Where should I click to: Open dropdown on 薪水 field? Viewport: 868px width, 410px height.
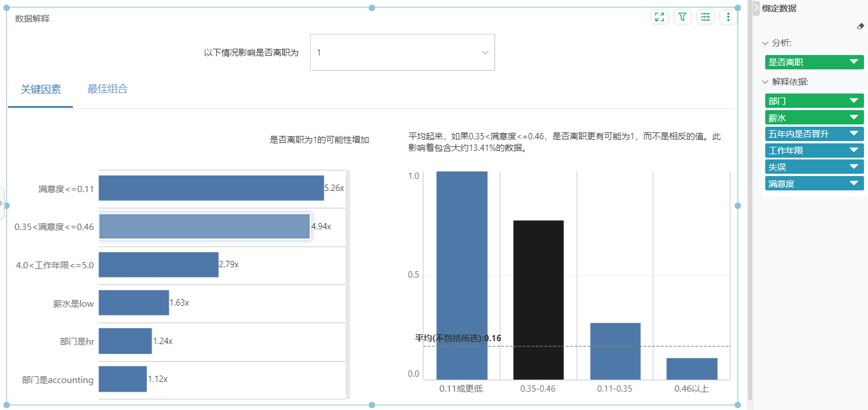(854, 118)
